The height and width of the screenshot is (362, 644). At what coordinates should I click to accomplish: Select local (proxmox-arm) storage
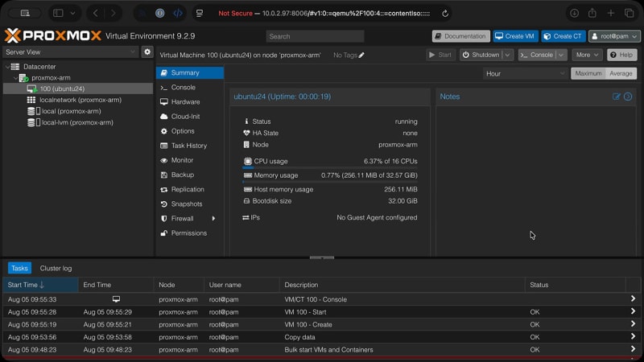pos(78,111)
